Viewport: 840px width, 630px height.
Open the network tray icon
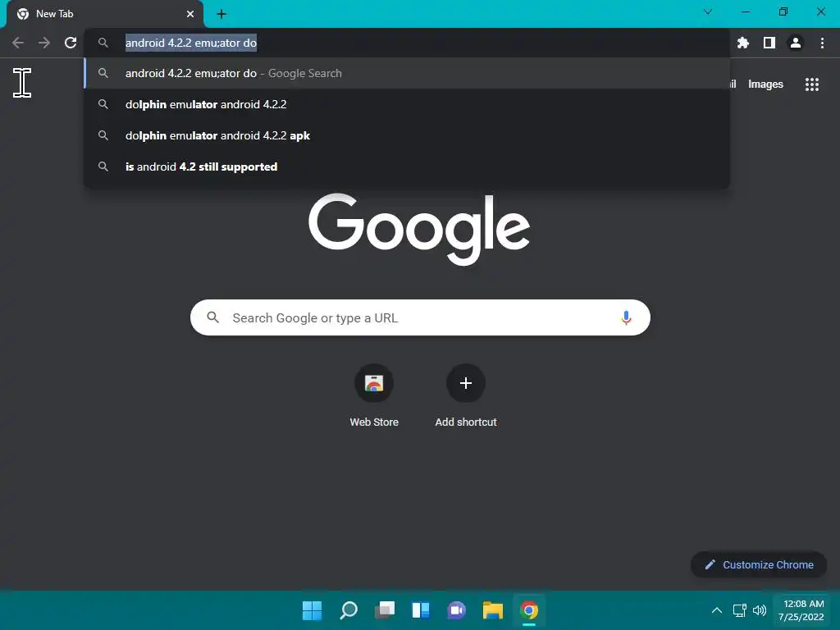tap(740, 610)
